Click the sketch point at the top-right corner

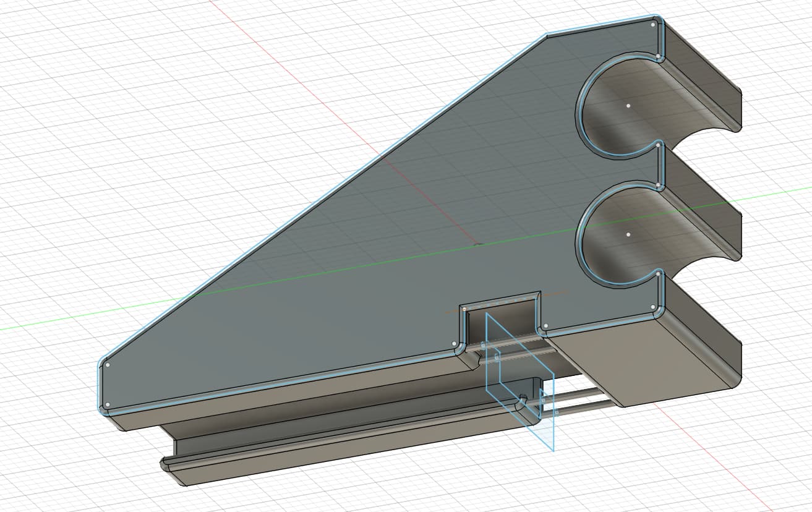(x=653, y=25)
